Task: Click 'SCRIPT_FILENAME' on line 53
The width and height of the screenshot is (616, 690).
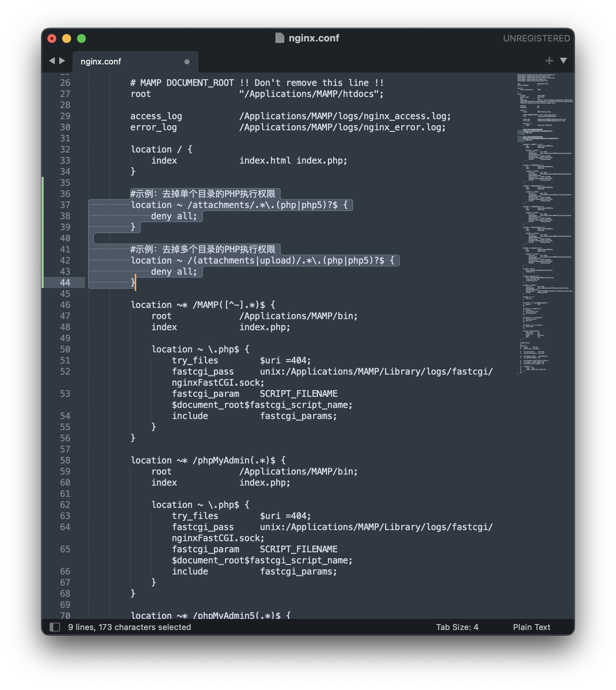Action: point(299,394)
